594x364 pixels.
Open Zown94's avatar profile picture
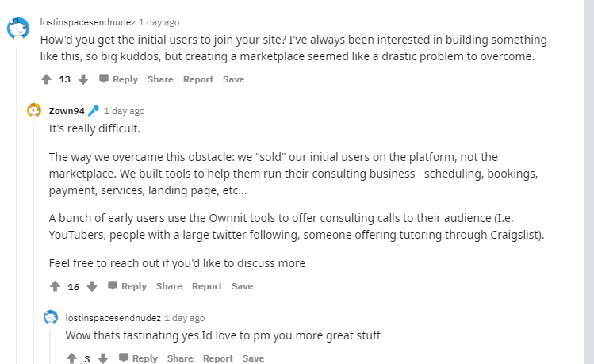pos(34,110)
